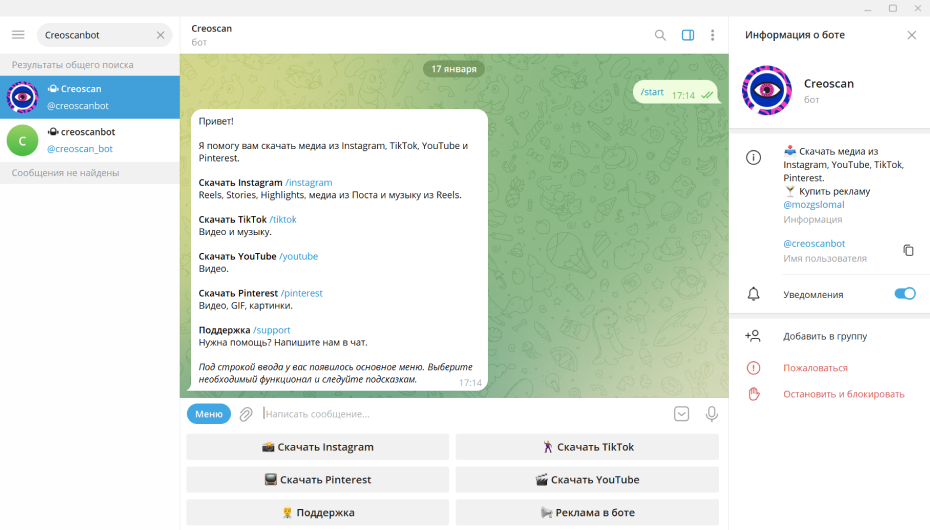This screenshot has width=930, height=530.
Task: Click the /support command link
Action: (272, 330)
